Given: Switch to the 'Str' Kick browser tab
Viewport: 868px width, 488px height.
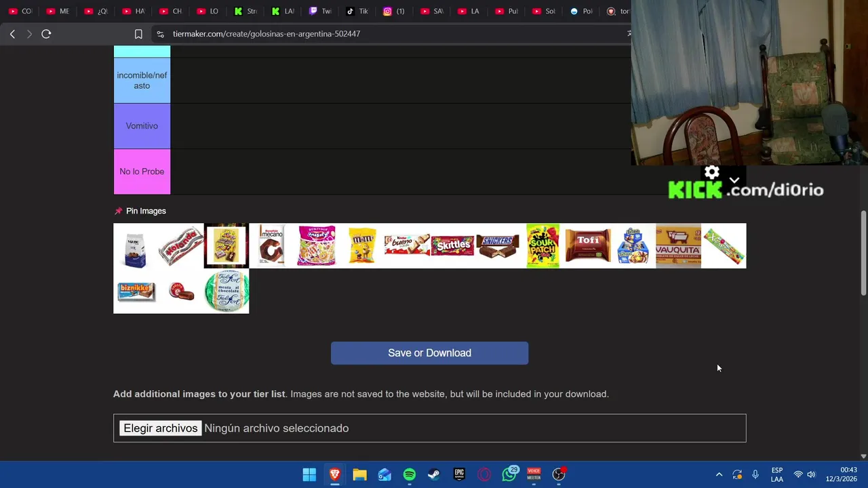Looking at the screenshot, I should (245, 11).
